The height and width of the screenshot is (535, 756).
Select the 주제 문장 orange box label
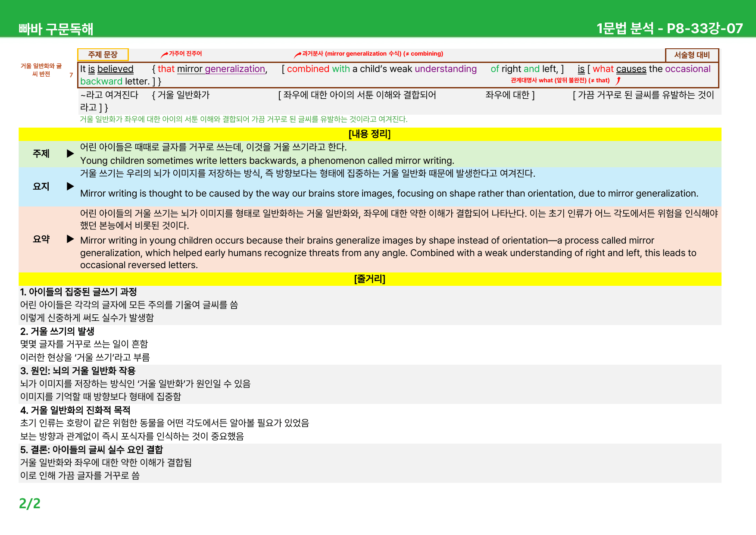coord(103,55)
